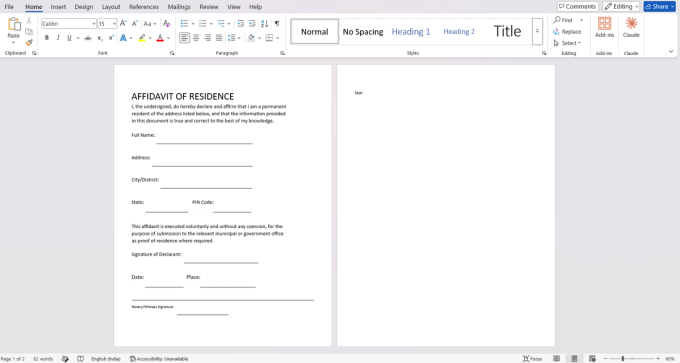
Task: Sort paragraph text A to Z
Action: point(265,23)
